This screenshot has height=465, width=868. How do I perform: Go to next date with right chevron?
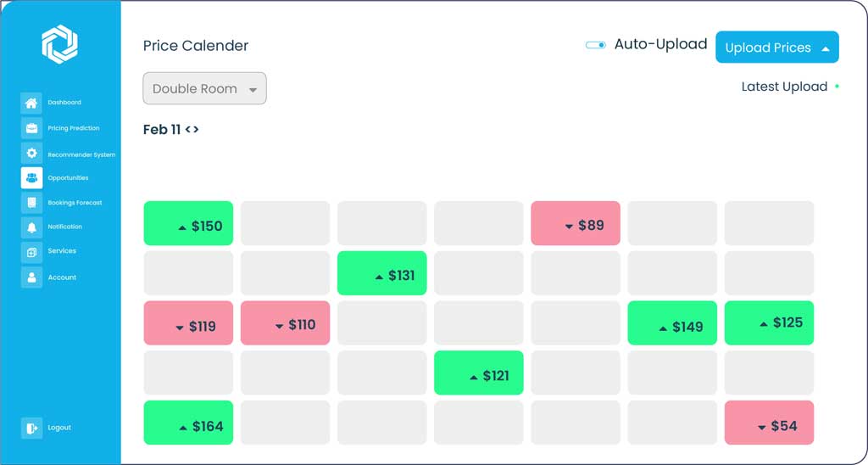196,130
